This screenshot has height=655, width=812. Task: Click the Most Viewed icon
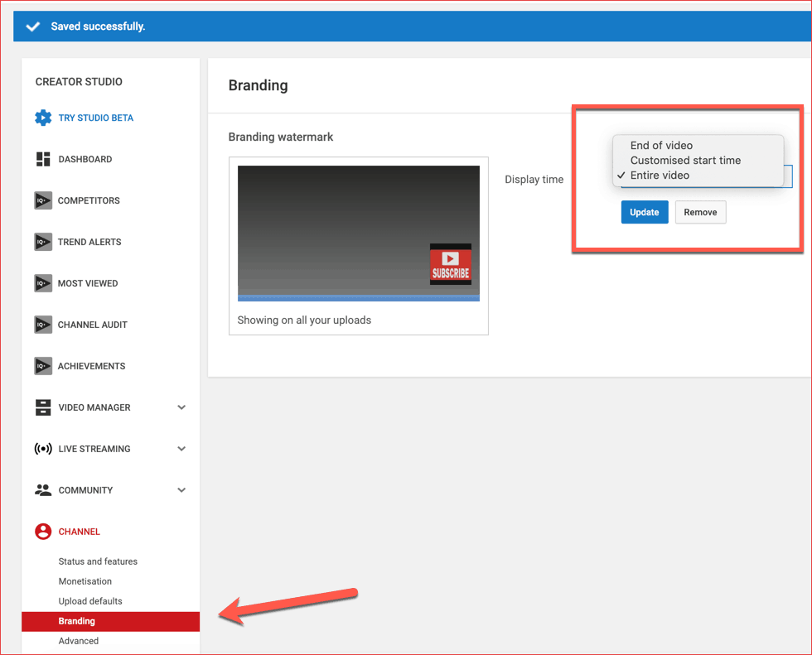(x=43, y=283)
